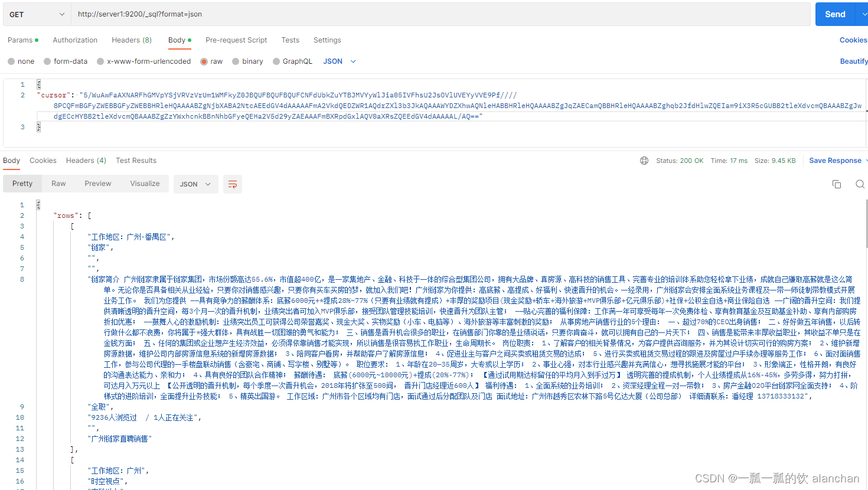
Task: Open the request Headers (8) tab
Action: click(x=132, y=40)
